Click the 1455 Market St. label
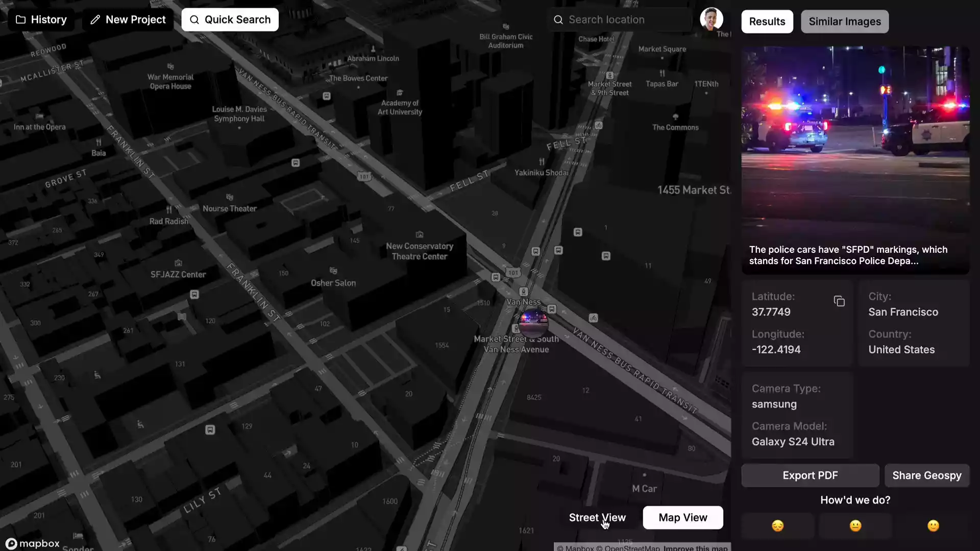Screen dimensions: 980x551 (x=694, y=190)
